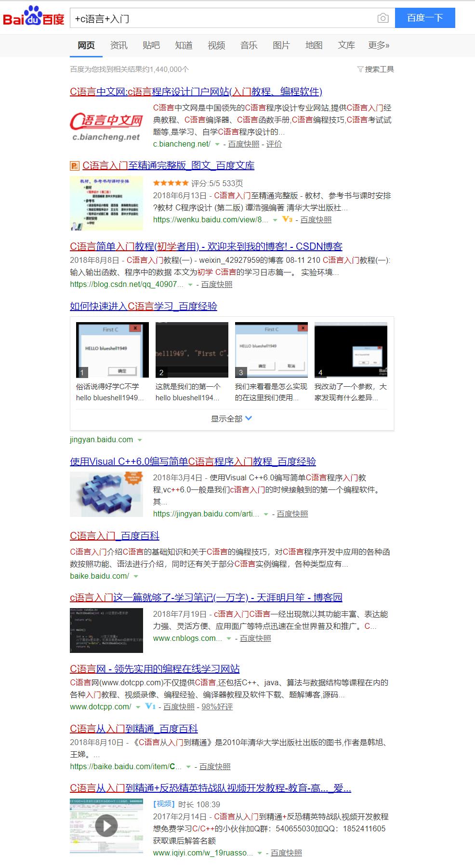The height and width of the screenshot is (868, 475).
Task: Open 百度快照 for baike item result
Action: (215, 767)
